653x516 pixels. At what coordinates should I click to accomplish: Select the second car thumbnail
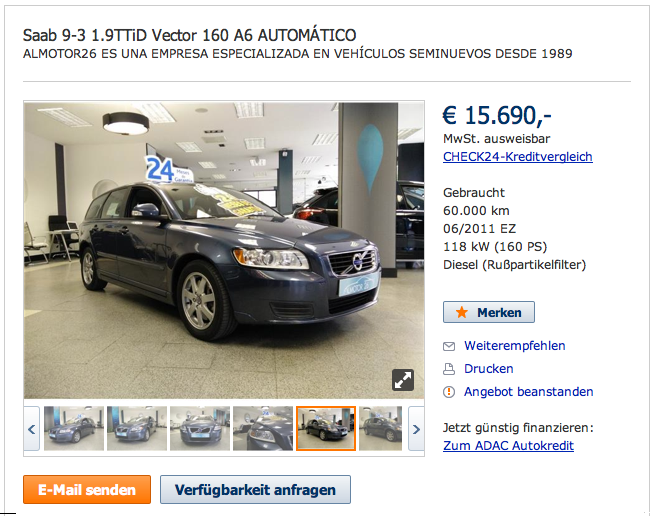pyautogui.click(x=137, y=429)
